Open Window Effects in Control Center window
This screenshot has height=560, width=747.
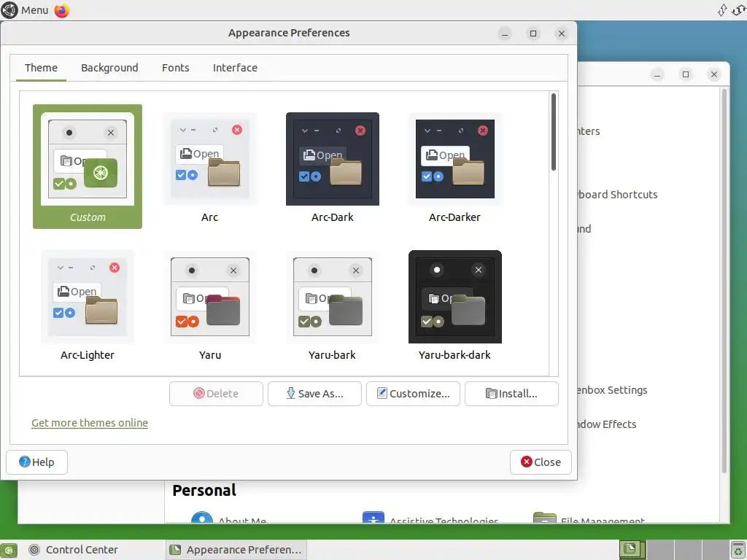[606, 424]
